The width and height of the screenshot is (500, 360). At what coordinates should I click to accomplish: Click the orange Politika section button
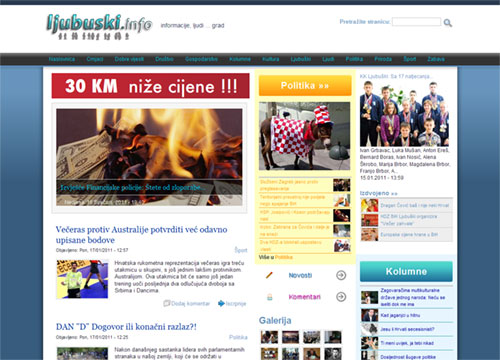[305, 86]
